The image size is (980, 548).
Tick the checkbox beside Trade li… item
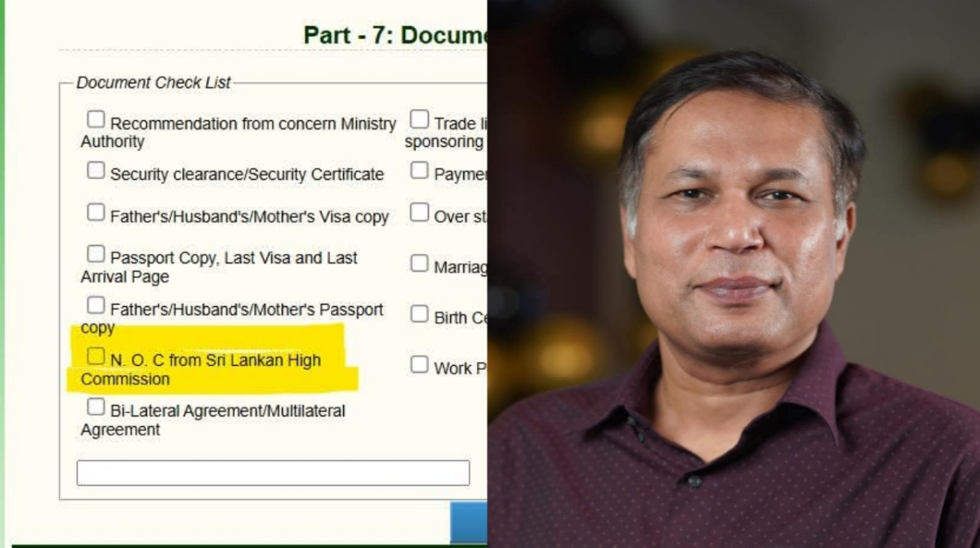(419, 120)
